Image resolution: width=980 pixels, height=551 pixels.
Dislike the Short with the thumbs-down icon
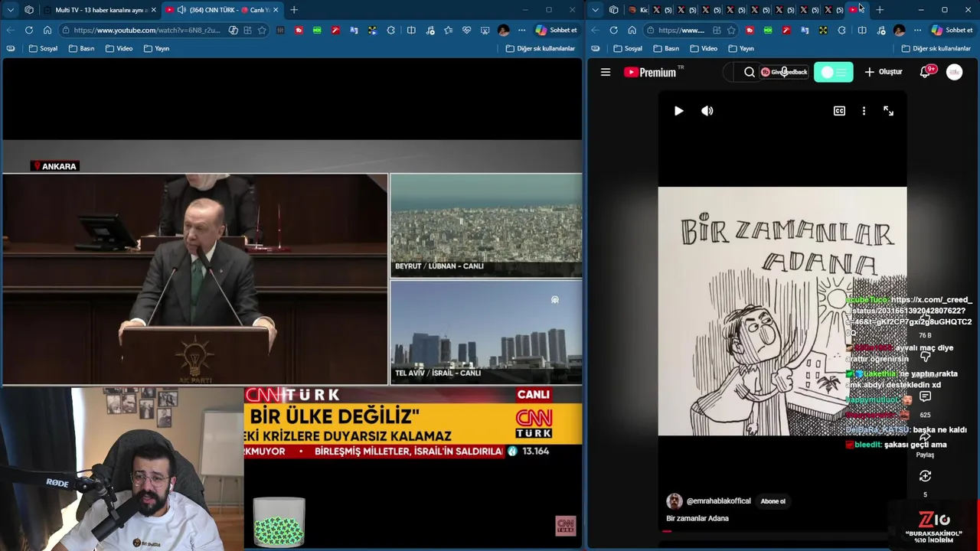[925, 357]
